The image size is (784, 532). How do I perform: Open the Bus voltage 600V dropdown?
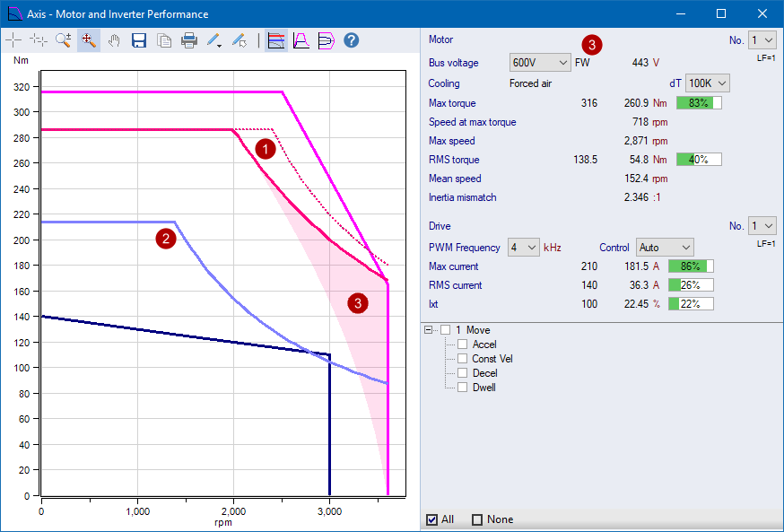point(540,63)
